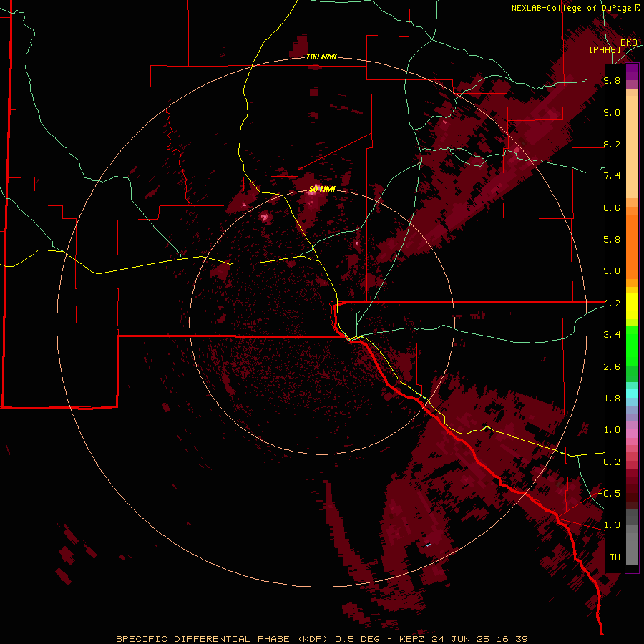Screen dimensions: 644x644
Task: Click the [PHAS] units label
Action: (605, 49)
